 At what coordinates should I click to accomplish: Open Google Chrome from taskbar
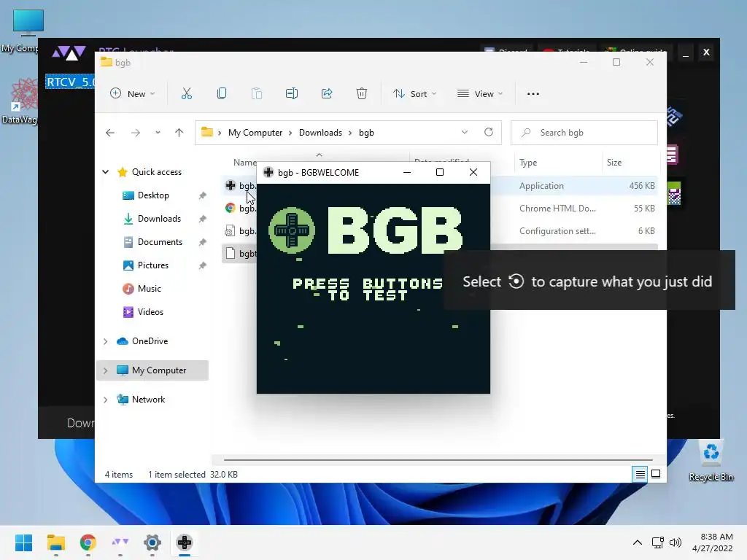coord(88,542)
